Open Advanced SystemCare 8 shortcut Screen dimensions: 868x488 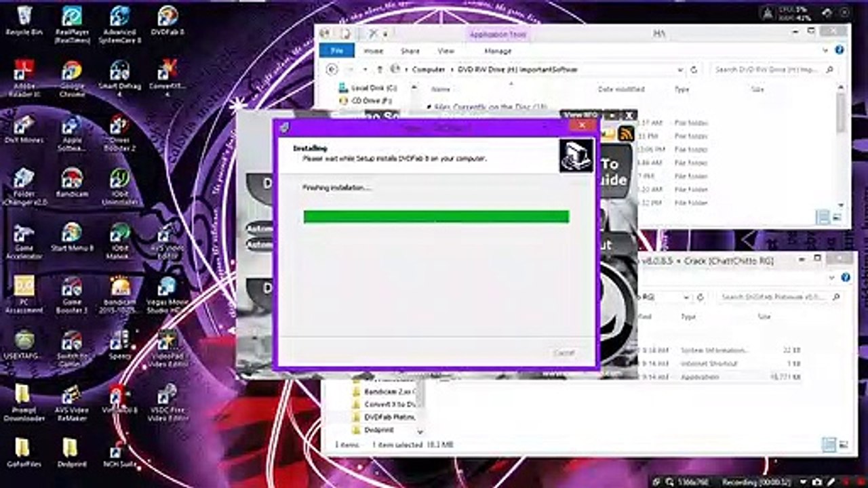click(x=119, y=24)
